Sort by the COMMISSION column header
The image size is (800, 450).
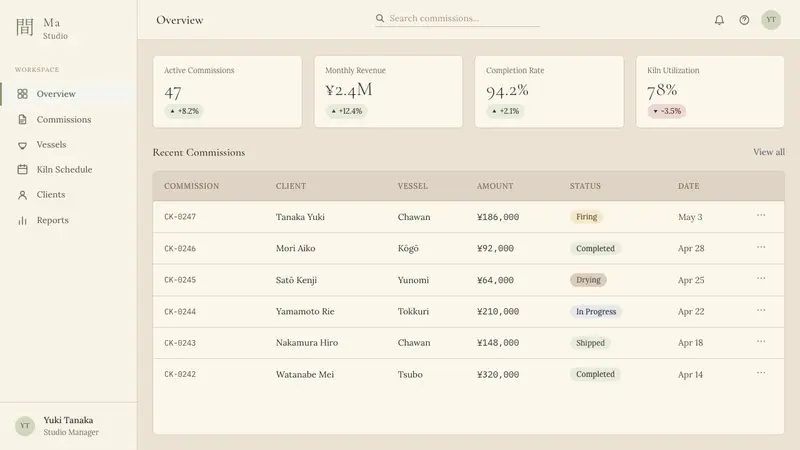tap(192, 186)
